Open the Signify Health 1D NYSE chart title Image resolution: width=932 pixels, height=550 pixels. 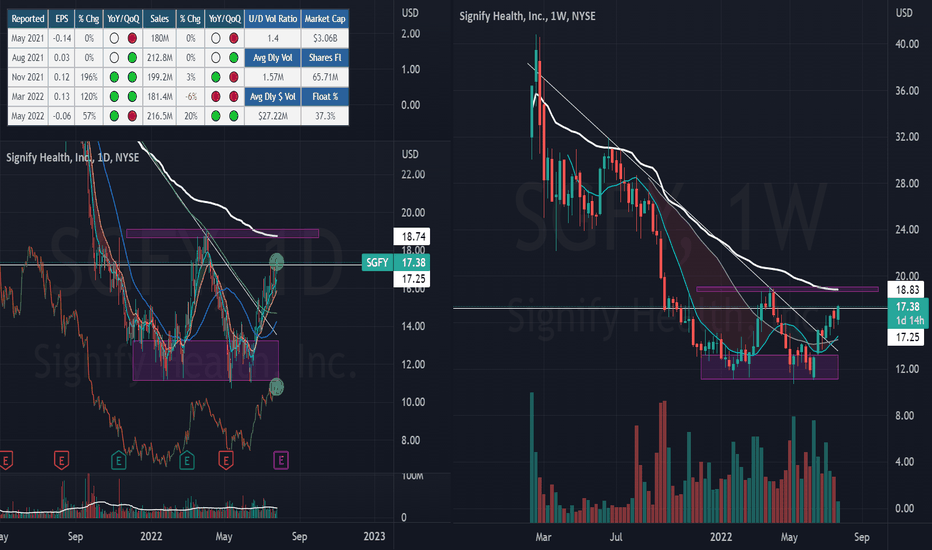point(73,158)
